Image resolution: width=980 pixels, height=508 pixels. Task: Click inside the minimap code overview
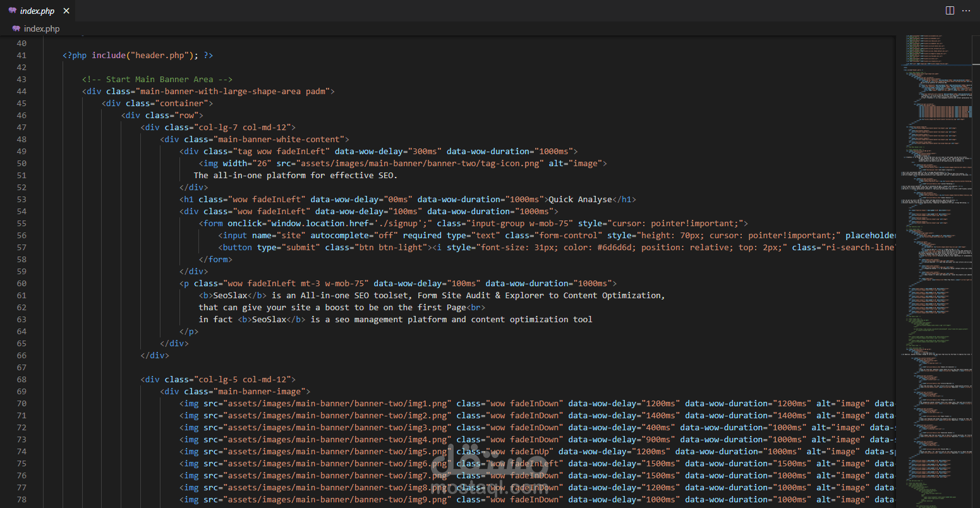click(938, 272)
